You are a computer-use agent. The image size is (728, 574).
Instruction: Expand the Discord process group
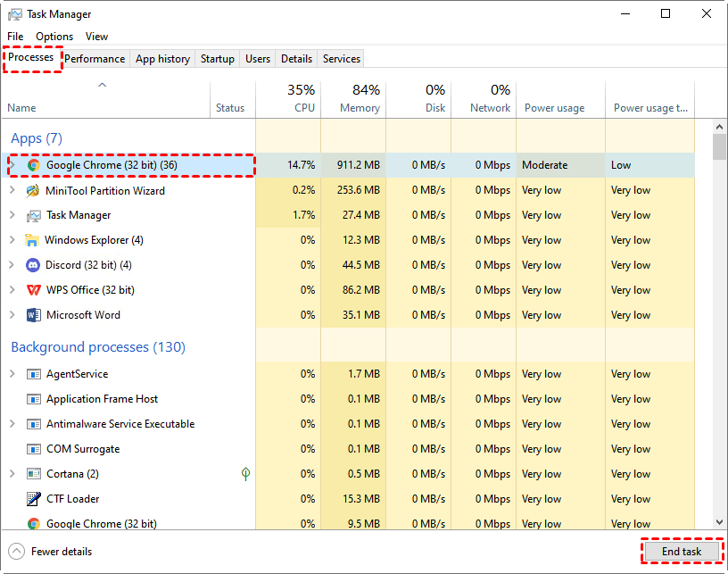pos(10,265)
